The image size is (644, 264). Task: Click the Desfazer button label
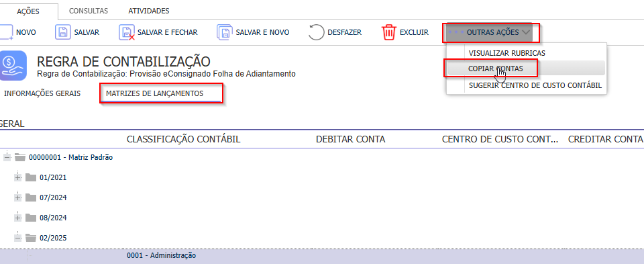click(x=345, y=32)
